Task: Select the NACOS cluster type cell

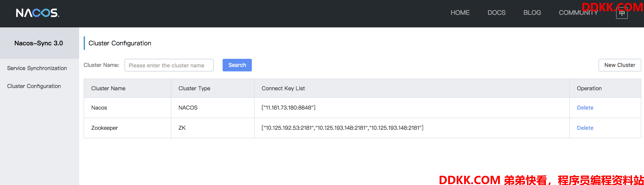Action: click(x=212, y=108)
